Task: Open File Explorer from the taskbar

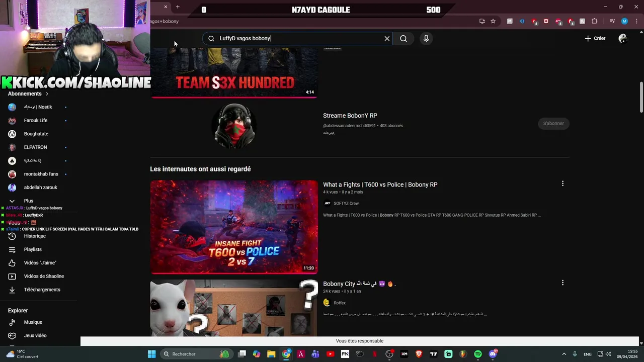Action: (271, 354)
